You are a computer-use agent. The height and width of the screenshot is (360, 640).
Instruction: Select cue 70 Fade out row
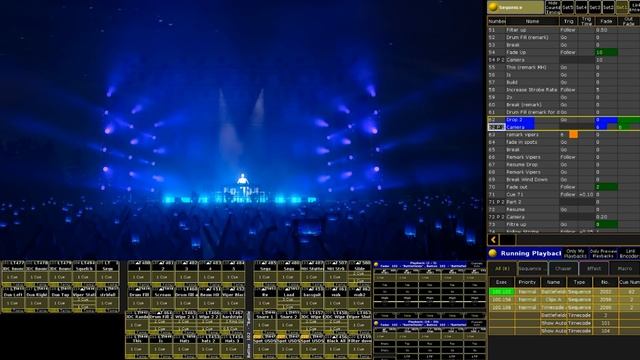tap(564, 187)
